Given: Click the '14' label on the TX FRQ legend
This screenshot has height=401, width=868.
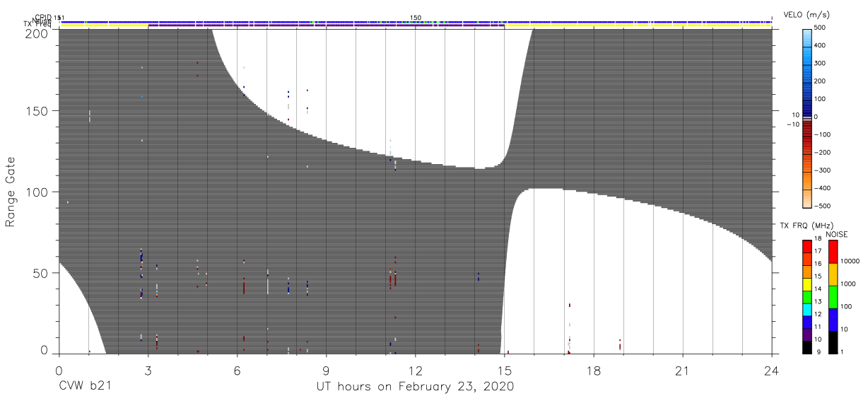Looking at the screenshot, I should point(818,289).
